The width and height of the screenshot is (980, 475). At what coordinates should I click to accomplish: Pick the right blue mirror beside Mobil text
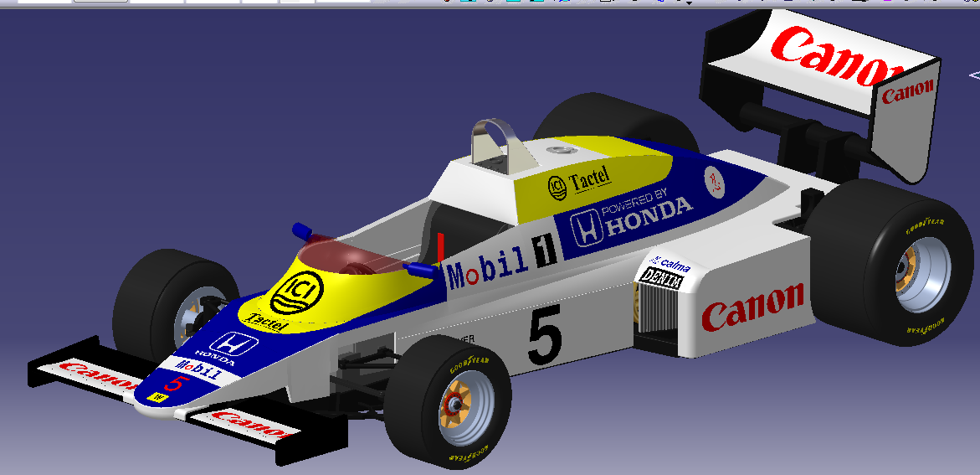pyautogui.click(x=420, y=270)
